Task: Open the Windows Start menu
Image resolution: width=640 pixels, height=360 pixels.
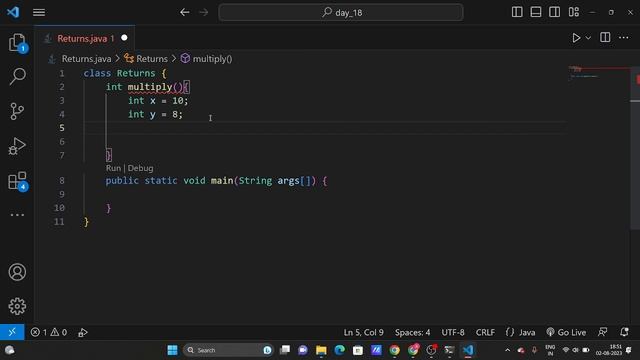Action: pyautogui.click(x=172, y=350)
